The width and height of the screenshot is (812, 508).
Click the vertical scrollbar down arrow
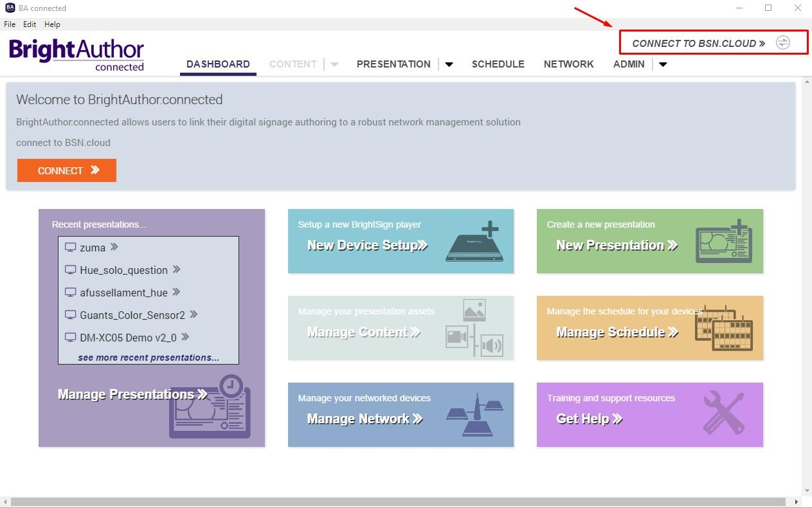[x=807, y=491]
